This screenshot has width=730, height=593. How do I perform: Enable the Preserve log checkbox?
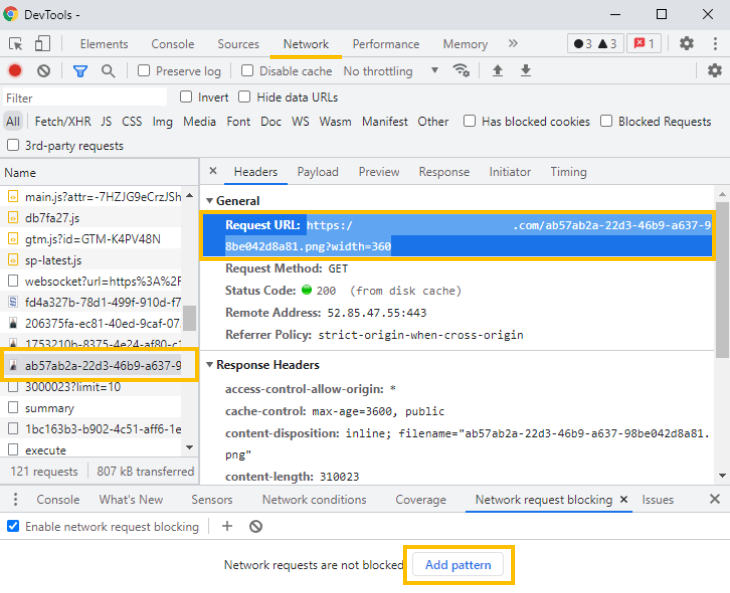pos(144,71)
